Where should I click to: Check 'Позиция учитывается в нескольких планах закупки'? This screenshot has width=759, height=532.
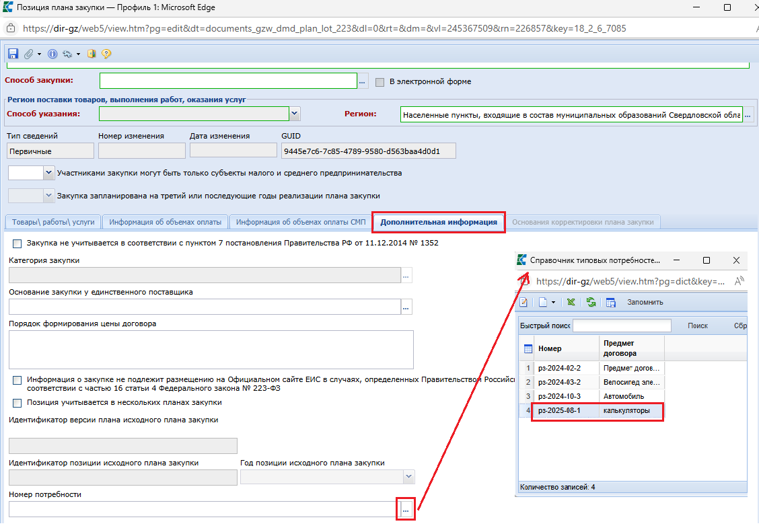[17, 403]
